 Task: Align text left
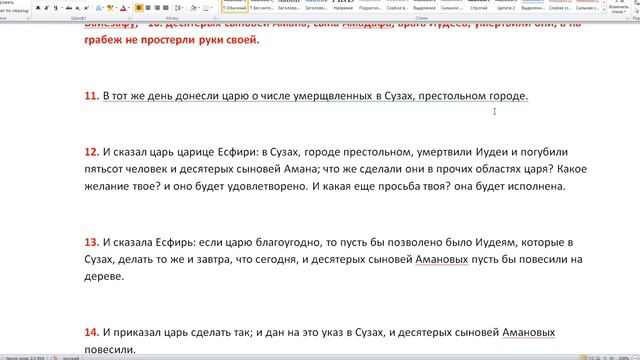click(x=139, y=8)
